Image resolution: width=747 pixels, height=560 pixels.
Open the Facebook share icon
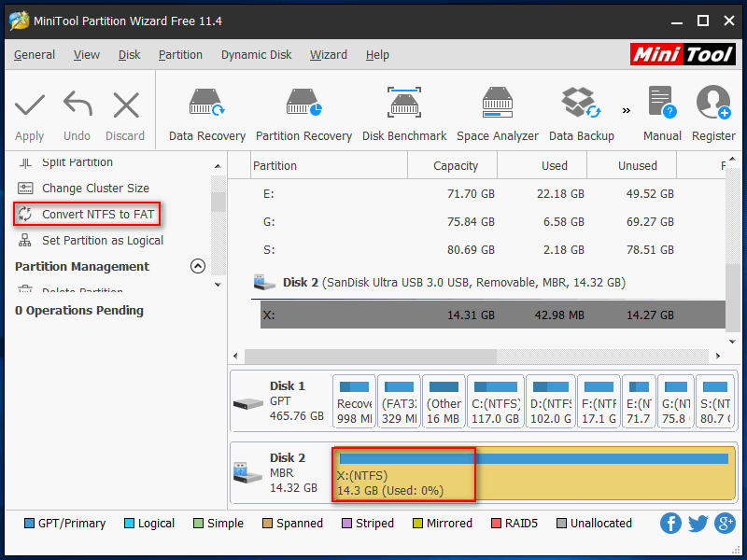coord(670,524)
